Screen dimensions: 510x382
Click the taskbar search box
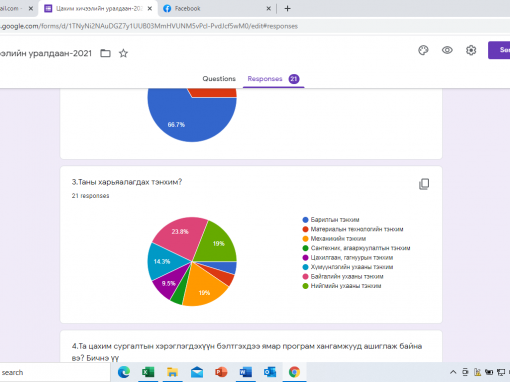(x=55, y=372)
